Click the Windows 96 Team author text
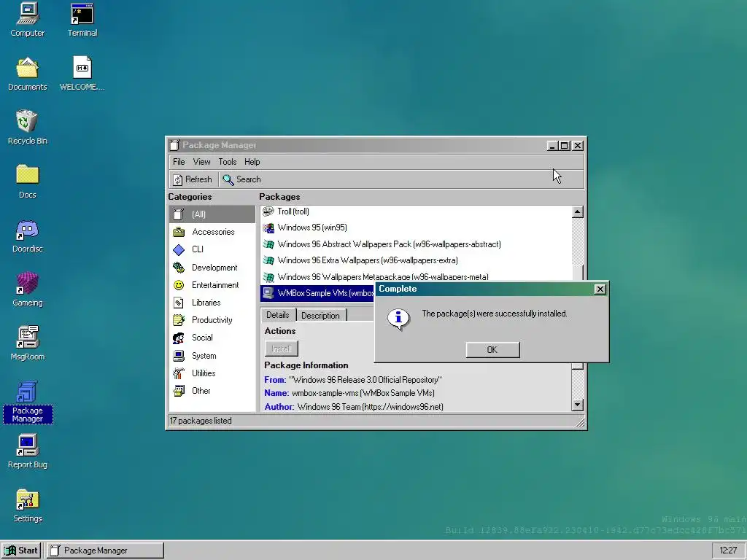 click(370, 407)
